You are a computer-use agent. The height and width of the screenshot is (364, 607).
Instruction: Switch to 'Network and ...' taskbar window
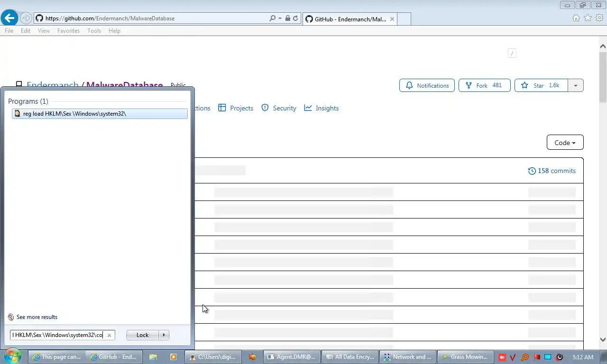[x=408, y=357]
